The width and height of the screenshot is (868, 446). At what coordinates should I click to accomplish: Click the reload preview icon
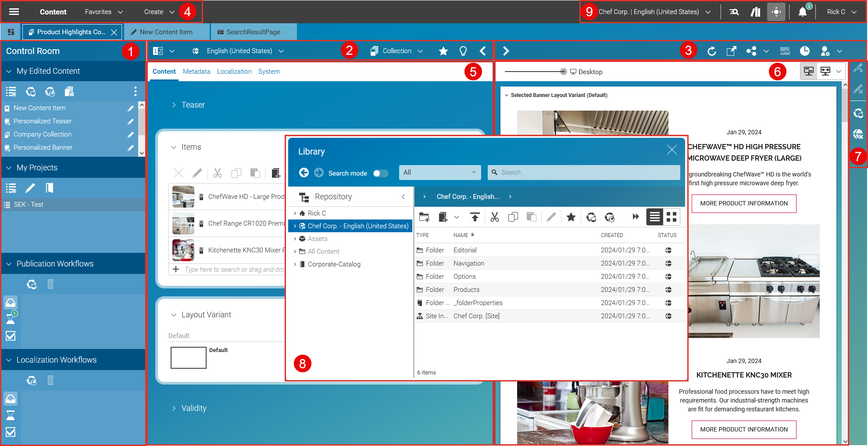click(711, 51)
